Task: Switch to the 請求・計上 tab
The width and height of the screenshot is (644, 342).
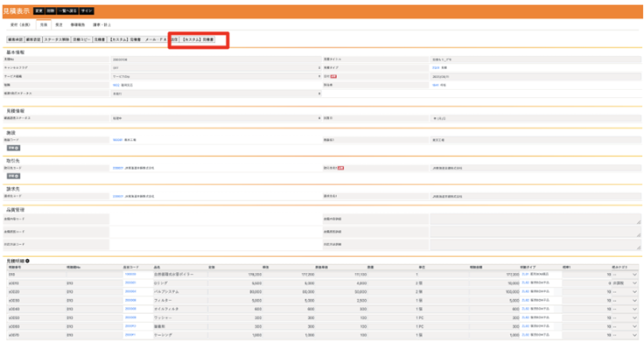Action: pyautogui.click(x=101, y=25)
